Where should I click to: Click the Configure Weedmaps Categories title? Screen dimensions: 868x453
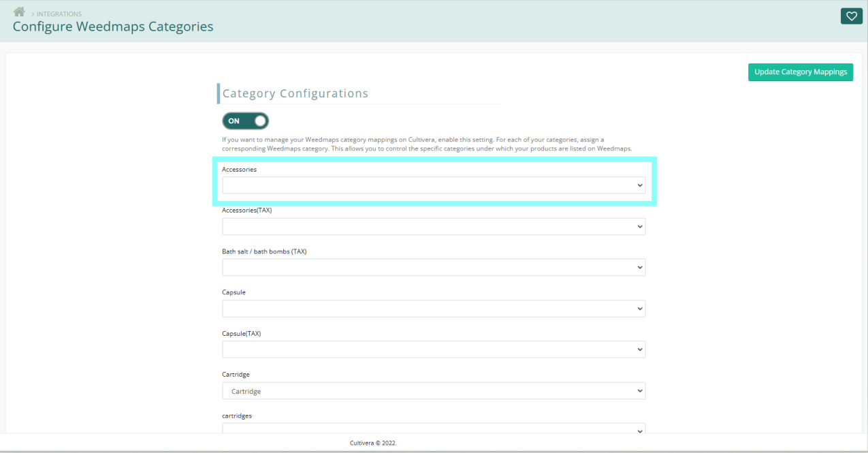[113, 27]
